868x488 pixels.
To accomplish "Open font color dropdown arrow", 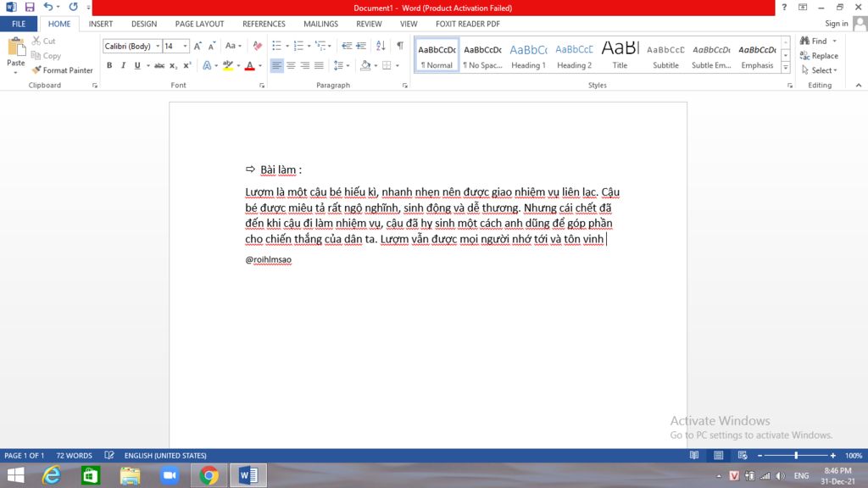I will tap(260, 66).
